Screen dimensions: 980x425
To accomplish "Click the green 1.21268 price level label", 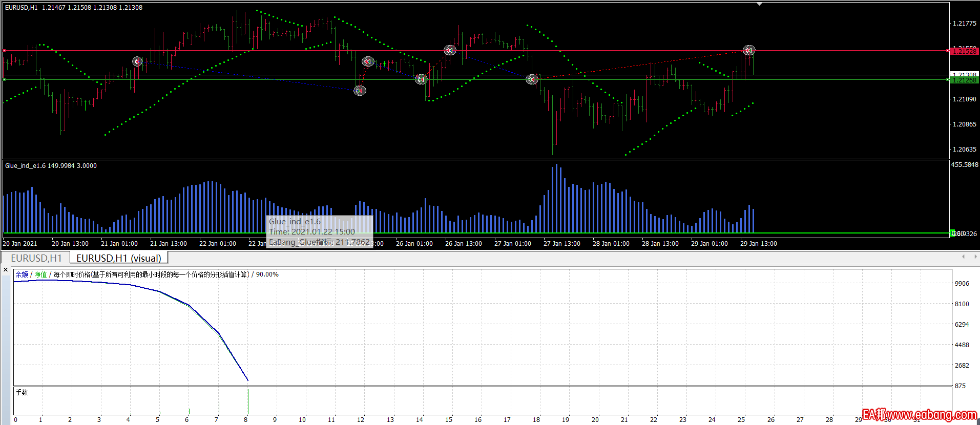I will click(965, 80).
